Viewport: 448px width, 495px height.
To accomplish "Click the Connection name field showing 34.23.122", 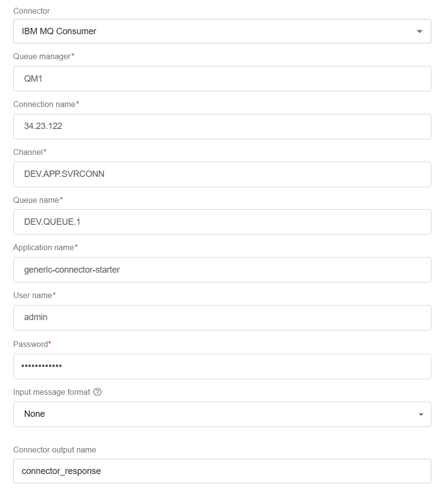I will [x=222, y=126].
